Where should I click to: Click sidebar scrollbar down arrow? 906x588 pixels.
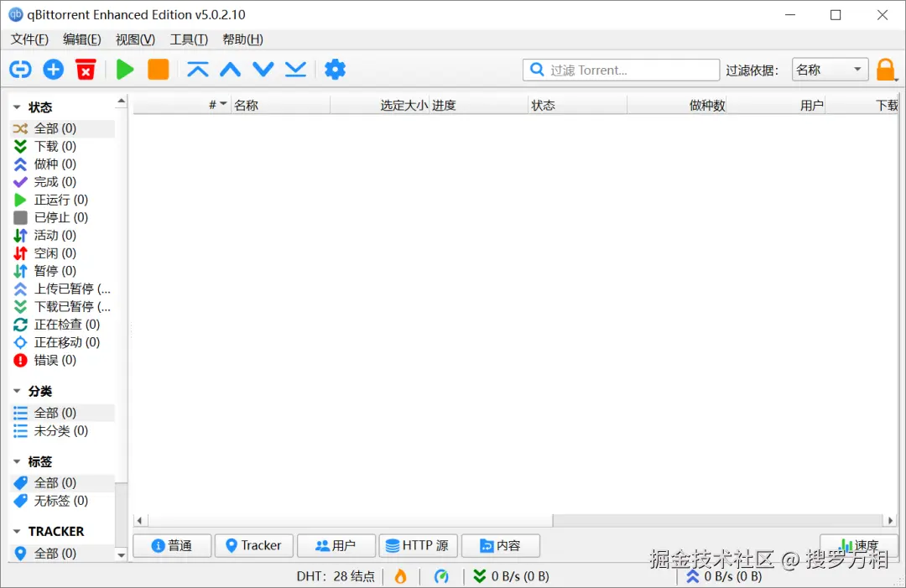121,555
